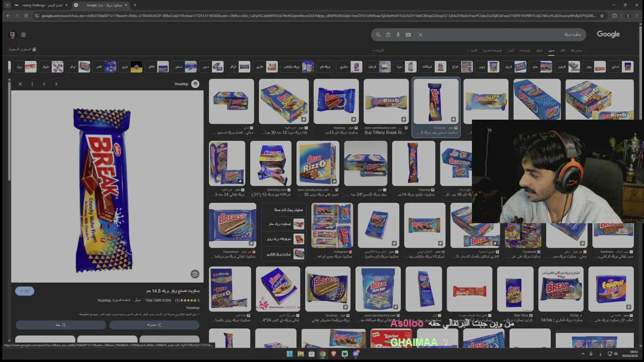This screenshot has height=362, width=644.
Task: Go to the next image in preview
Action: click(x=56, y=84)
